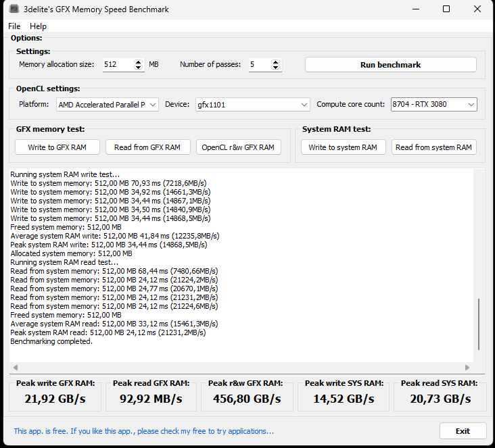Click the Exit button

click(463, 431)
